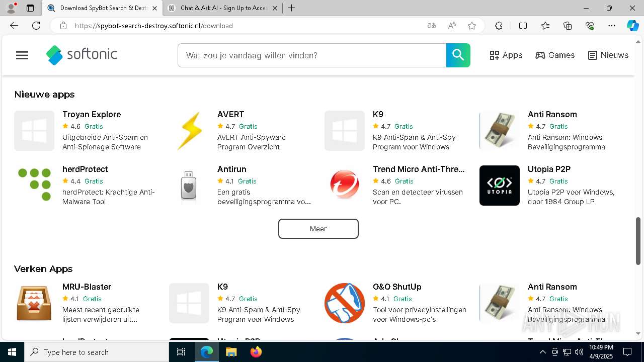Screen dimensions: 644x362
Task: Add this page to favorites star
Action: coord(472,26)
